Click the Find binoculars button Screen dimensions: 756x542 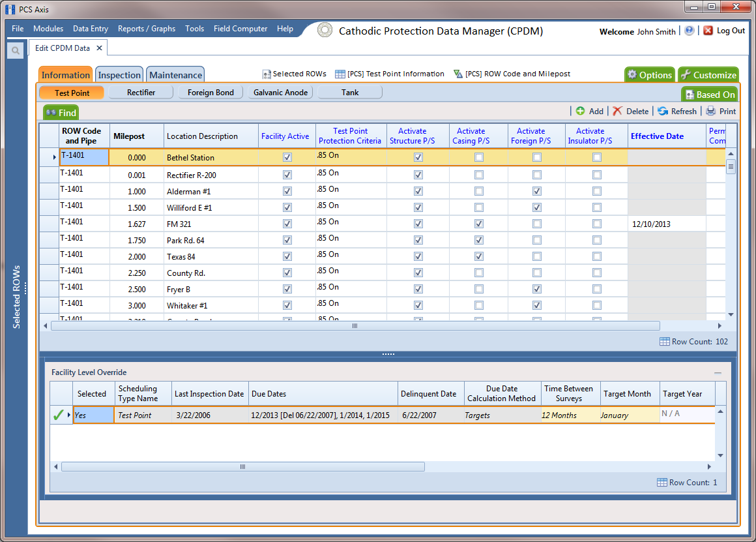coord(61,112)
